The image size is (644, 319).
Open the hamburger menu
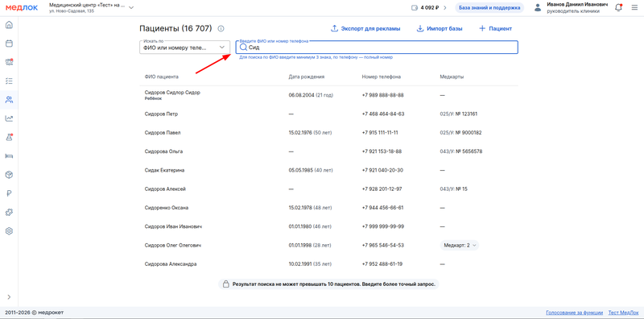[634, 8]
